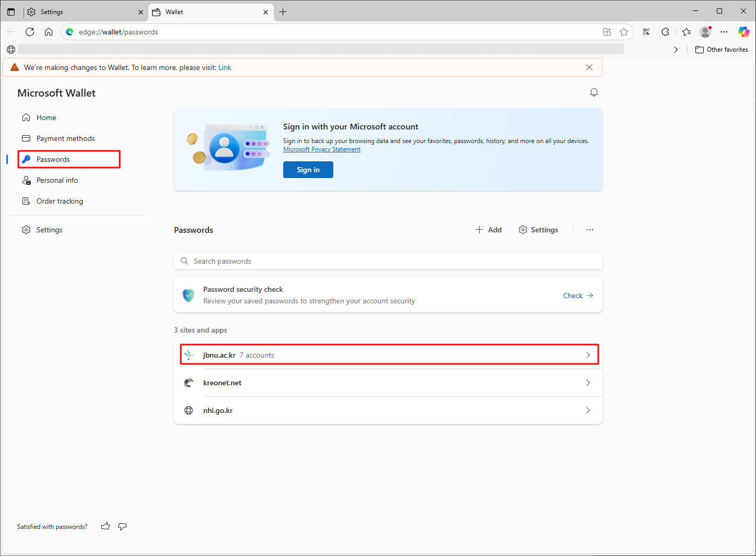
Task: Open split screen icon in address bar
Action: (607, 32)
